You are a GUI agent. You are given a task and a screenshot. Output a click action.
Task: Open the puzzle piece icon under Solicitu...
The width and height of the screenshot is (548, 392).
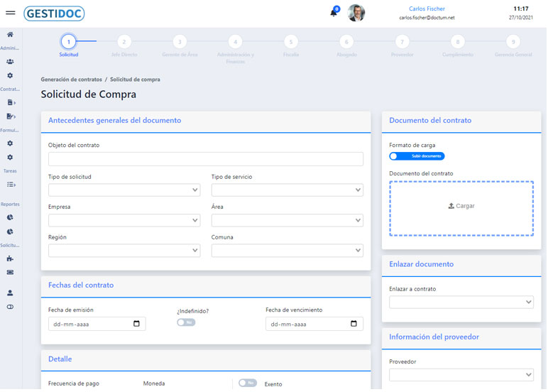[10, 258]
